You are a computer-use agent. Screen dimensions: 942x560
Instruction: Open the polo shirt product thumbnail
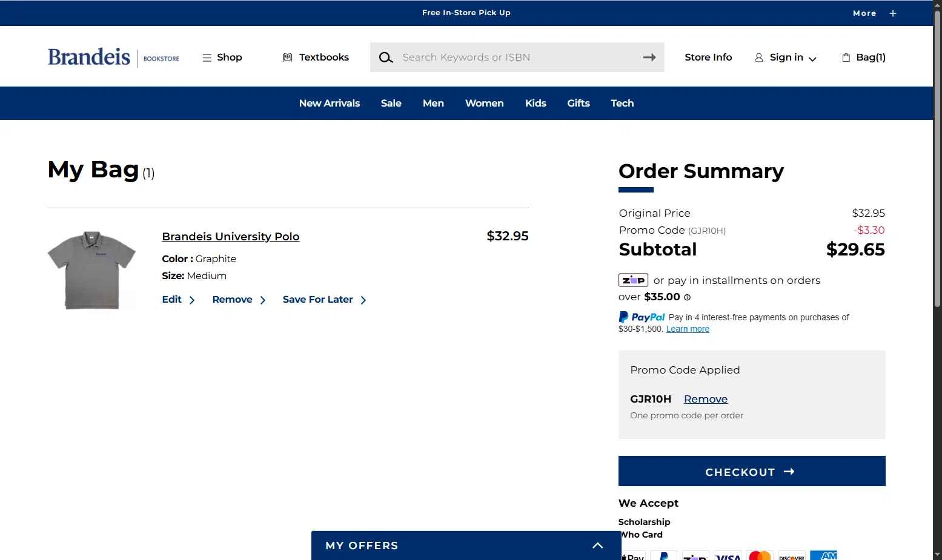(91, 270)
